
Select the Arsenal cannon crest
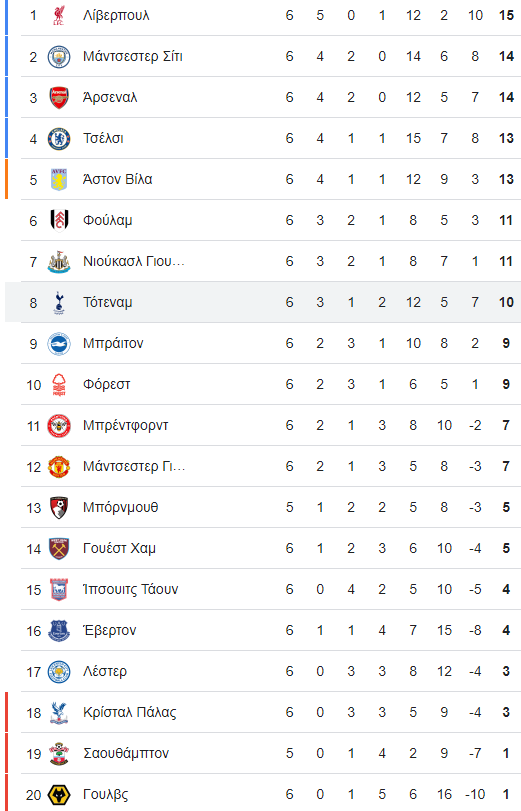[59, 97]
